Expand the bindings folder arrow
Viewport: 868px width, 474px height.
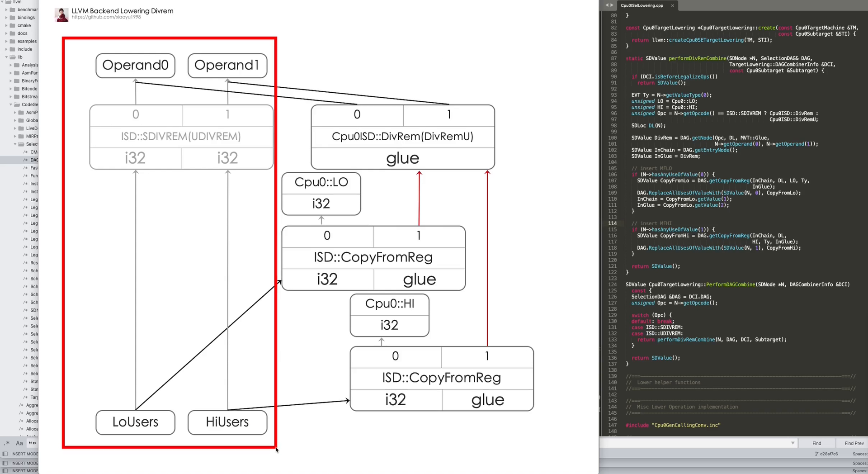6,18
